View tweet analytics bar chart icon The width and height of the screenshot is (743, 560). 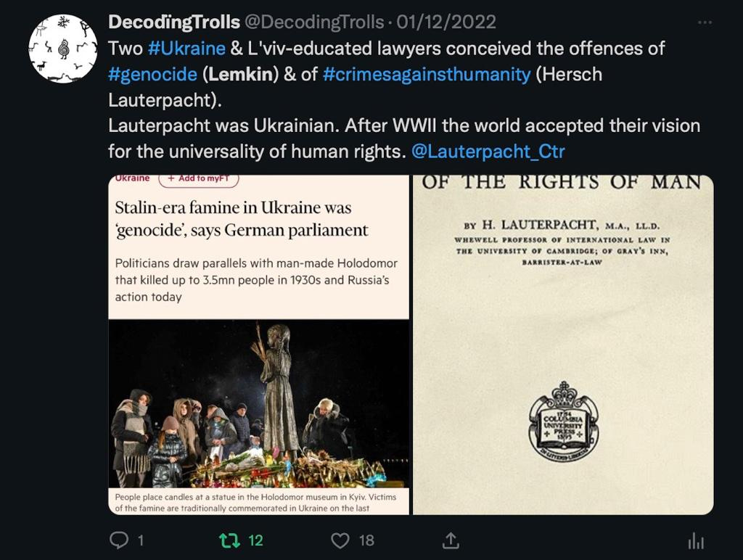(696, 540)
